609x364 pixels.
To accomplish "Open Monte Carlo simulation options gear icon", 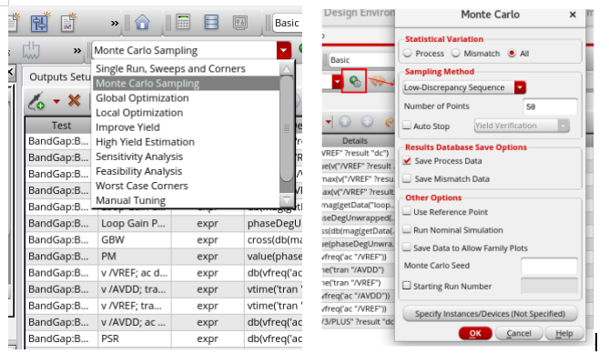I will click(x=355, y=82).
